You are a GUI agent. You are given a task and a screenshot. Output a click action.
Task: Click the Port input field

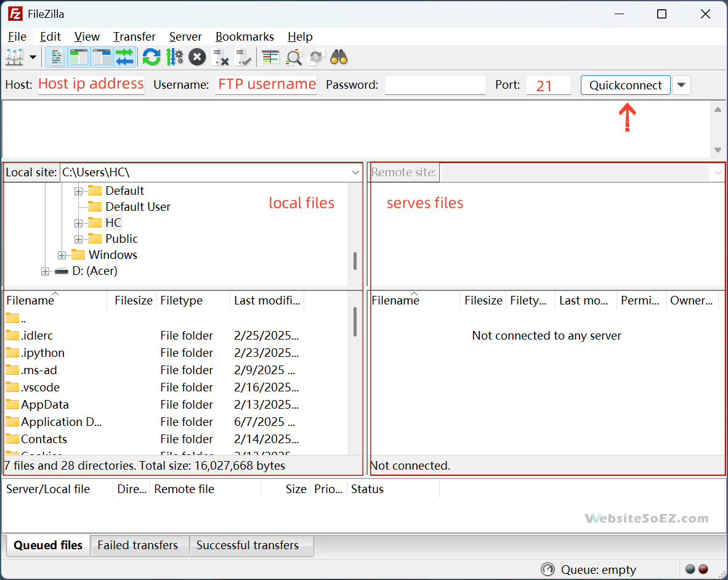click(x=548, y=85)
